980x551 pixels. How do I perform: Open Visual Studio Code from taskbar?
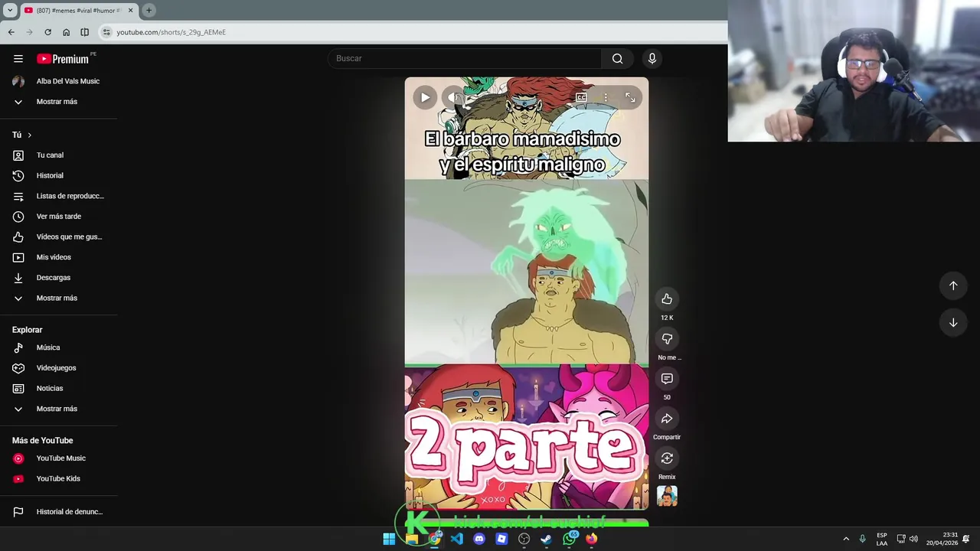point(457,539)
